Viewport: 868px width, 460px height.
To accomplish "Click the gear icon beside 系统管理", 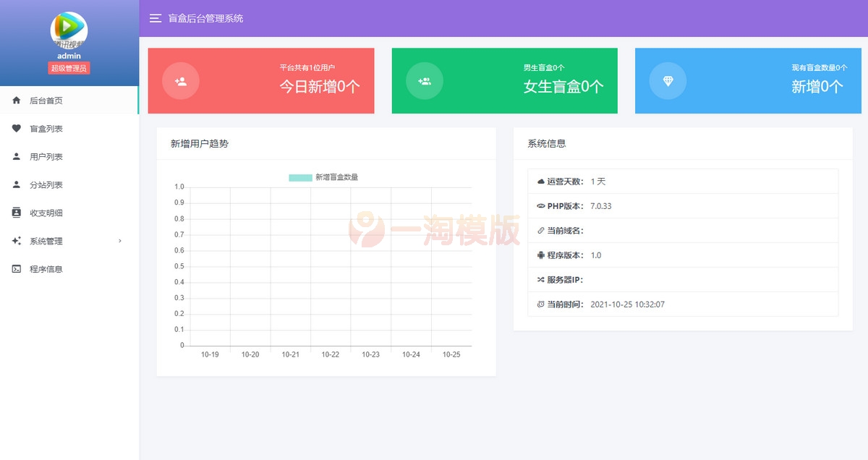I will coord(16,241).
